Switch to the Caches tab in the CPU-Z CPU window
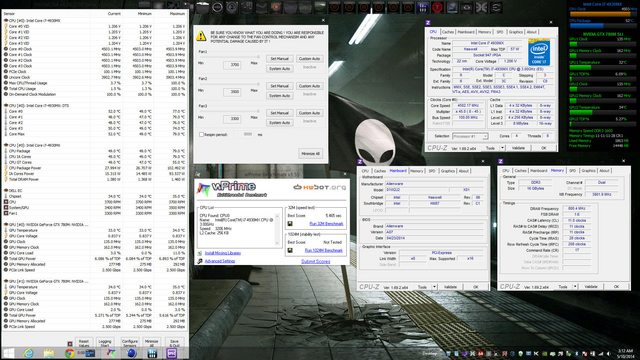This screenshot has height=360, width=640. click(x=448, y=32)
